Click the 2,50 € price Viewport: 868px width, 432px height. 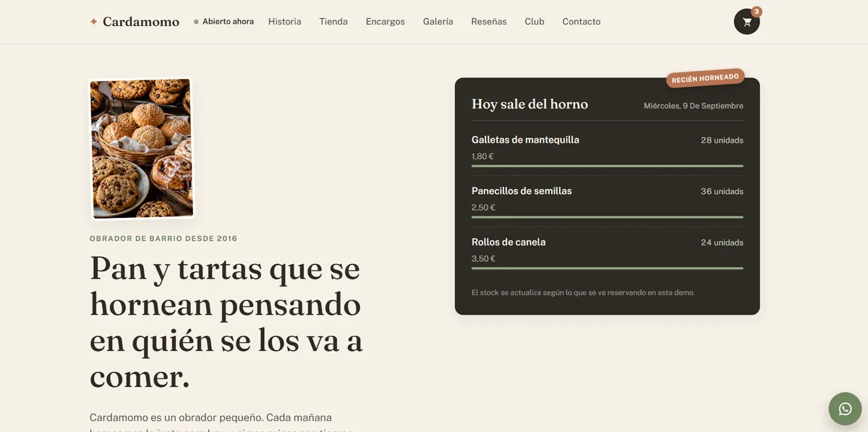point(483,208)
